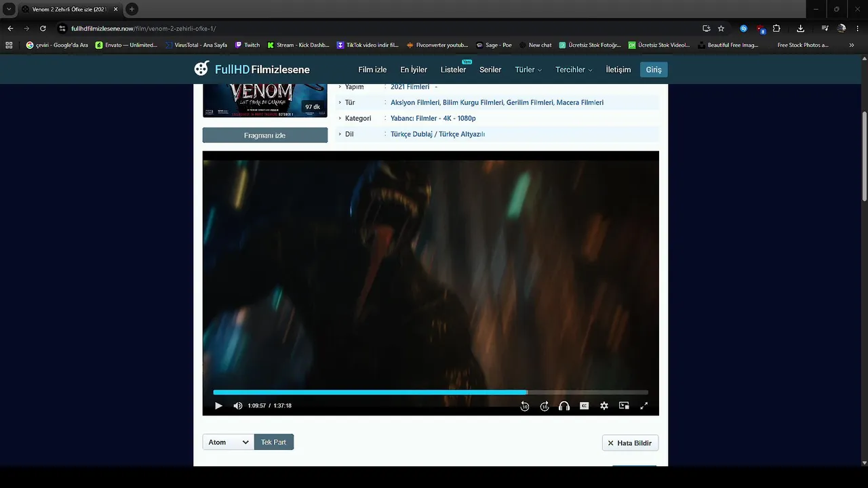Open the Bilim Kurgu Filmleri link

coord(473,102)
